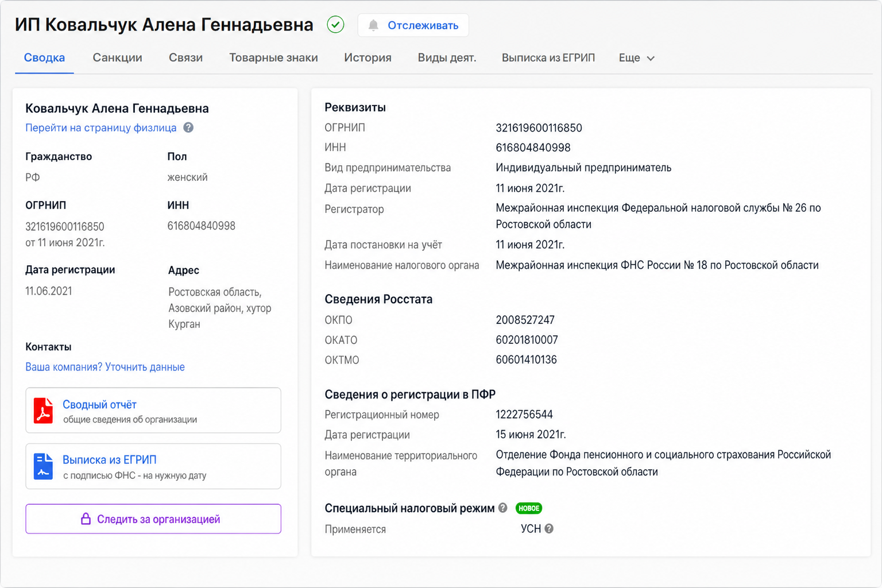Click the help icon beside УСН
This screenshot has width=882, height=588.
tap(549, 529)
